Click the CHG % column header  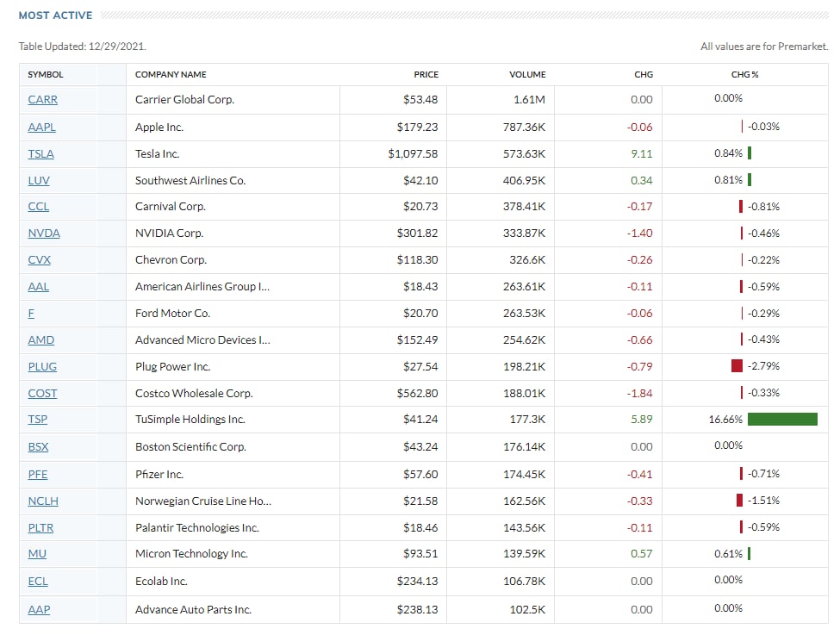[744, 75]
